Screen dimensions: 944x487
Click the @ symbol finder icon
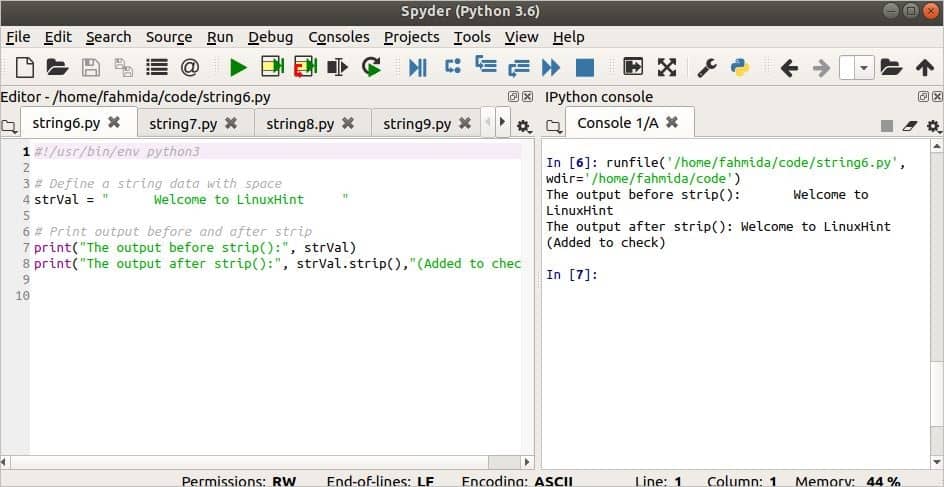190,67
